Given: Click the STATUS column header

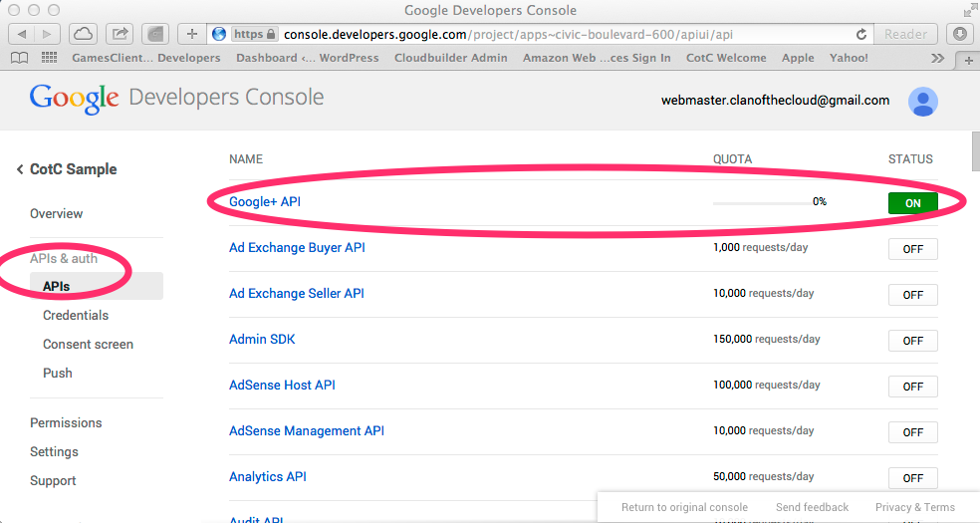Looking at the screenshot, I should (x=910, y=159).
